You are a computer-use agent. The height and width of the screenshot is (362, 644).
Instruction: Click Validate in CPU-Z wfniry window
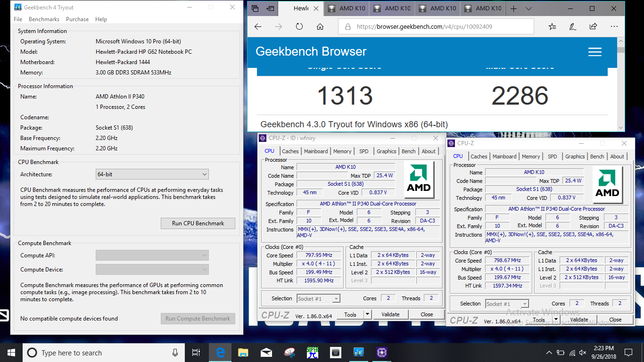[x=390, y=314]
